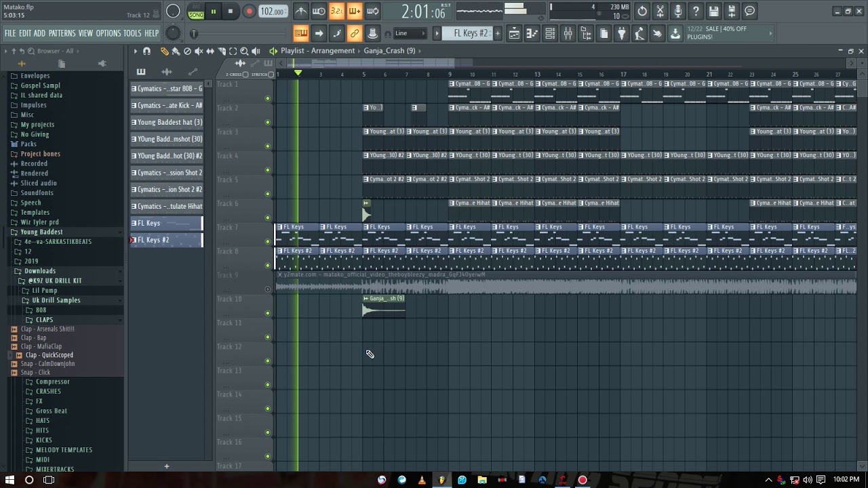Screen dimensions: 868x488
Task: Click the green playhead marker on timeline
Action: coord(297,73)
